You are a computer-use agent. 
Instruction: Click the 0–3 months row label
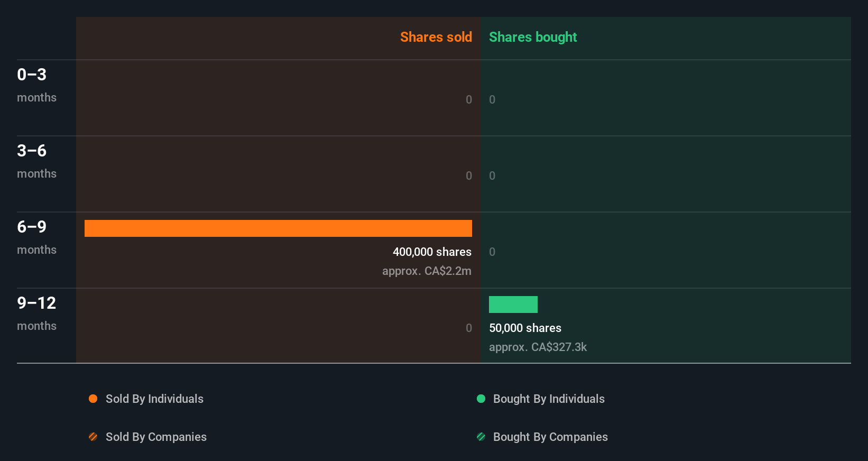tap(36, 85)
